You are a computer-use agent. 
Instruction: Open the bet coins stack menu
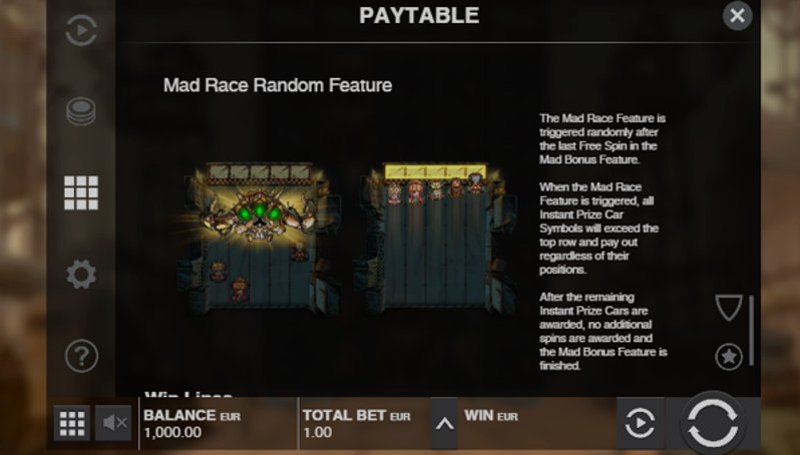tap(81, 111)
